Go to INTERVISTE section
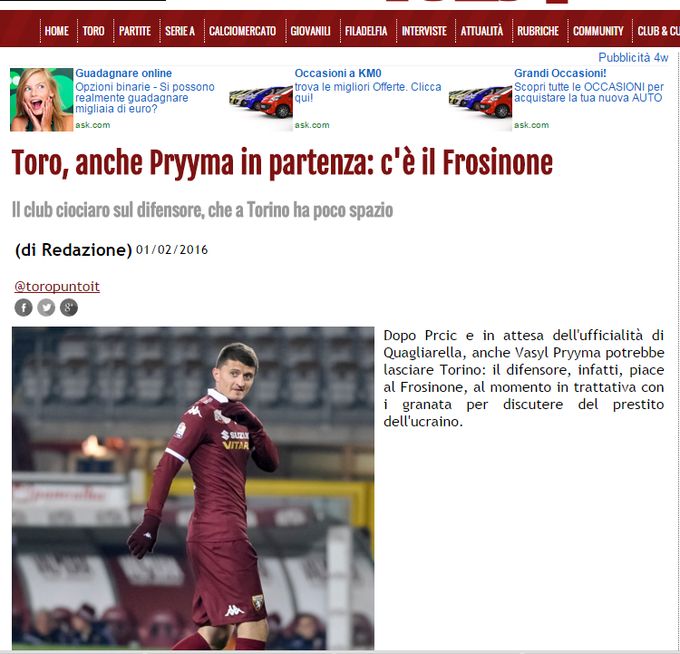 click(x=424, y=31)
